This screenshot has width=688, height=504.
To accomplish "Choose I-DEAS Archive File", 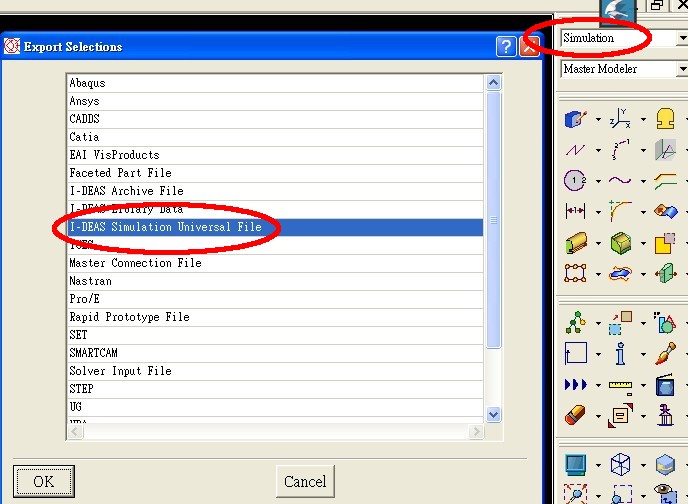I will (x=275, y=191).
